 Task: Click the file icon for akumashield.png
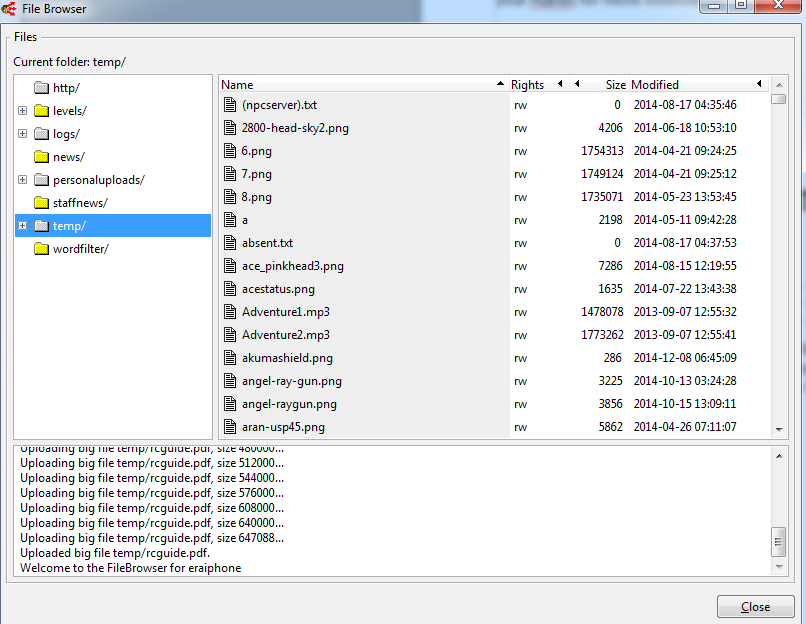click(229, 358)
